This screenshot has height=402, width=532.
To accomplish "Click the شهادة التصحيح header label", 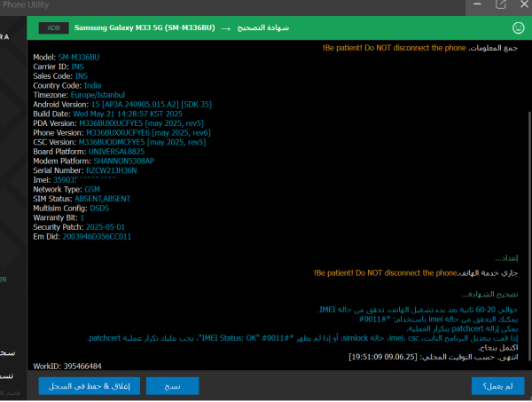I will [263, 28].
